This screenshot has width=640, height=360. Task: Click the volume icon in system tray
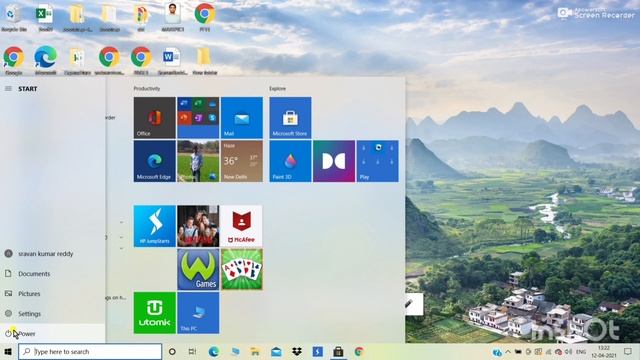[569, 351]
